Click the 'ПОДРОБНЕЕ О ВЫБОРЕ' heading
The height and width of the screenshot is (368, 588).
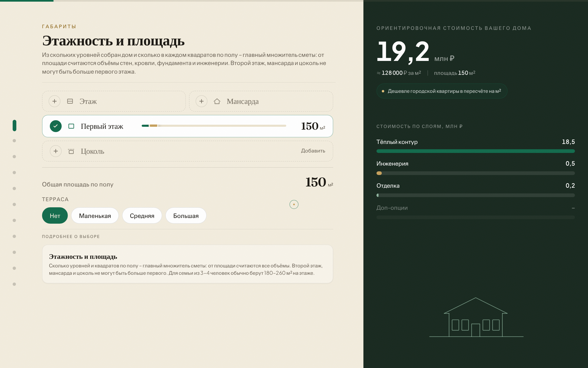[x=71, y=237]
